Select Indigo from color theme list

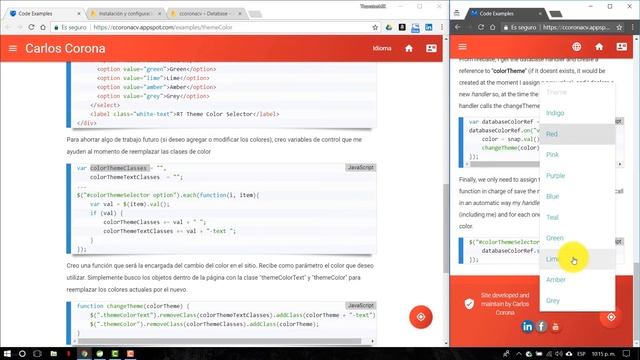point(577,113)
